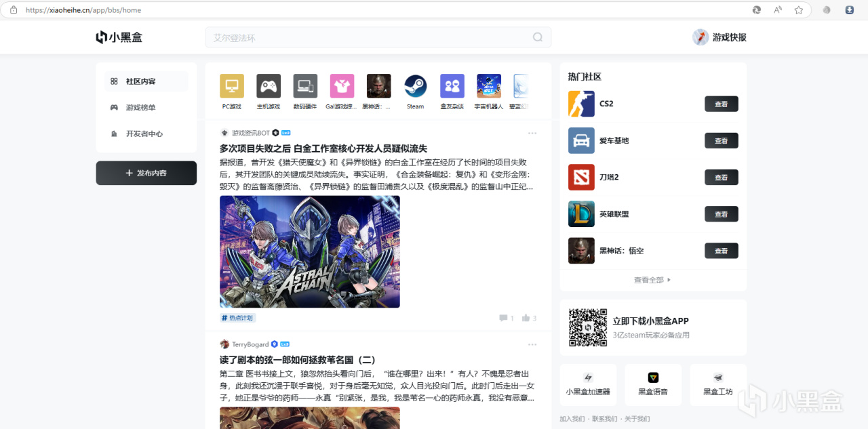Open the PC游戏 community icon
This screenshot has width=868, height=429.
[232, 86]
